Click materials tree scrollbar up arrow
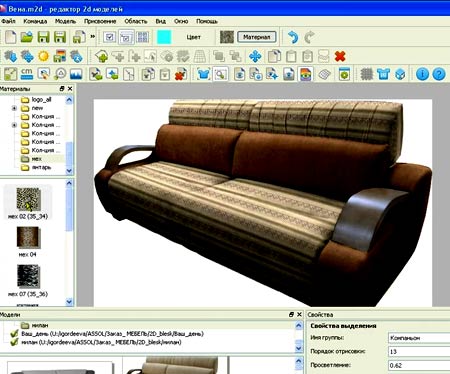 tap(69, 100)
